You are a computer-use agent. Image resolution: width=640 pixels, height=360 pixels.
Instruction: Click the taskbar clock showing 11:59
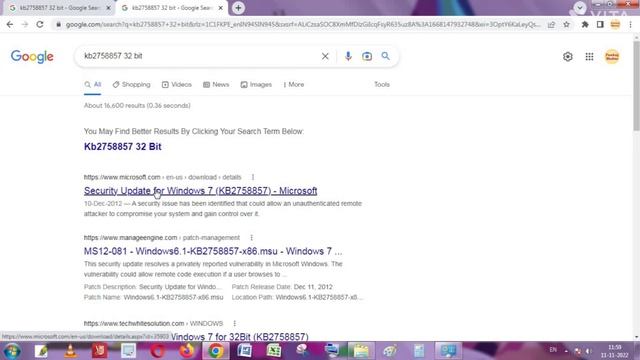615,351
